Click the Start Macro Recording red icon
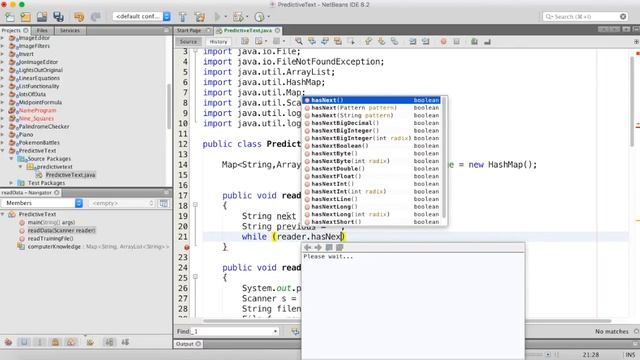The width and height of the screenshot is (640, 360). pyautogui.click(x=443, y=42)
